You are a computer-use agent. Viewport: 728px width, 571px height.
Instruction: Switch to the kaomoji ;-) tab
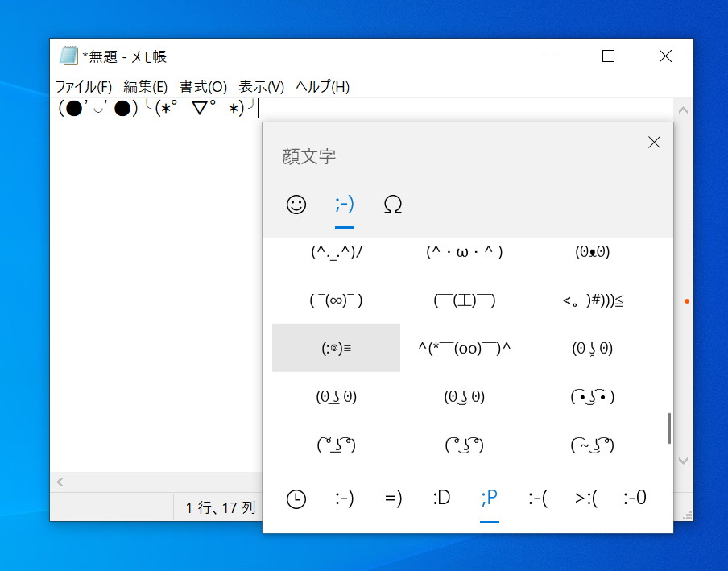click(344, 205)
